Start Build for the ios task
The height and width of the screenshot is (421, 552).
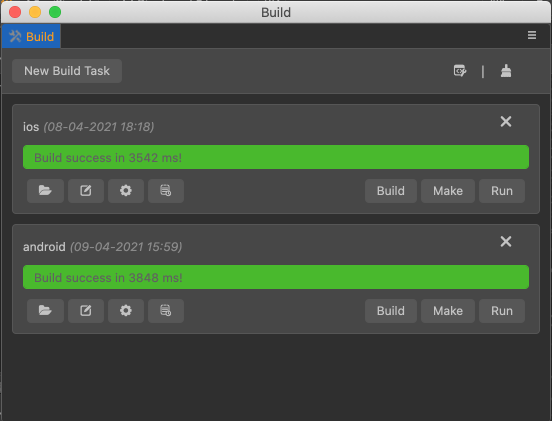391,191
